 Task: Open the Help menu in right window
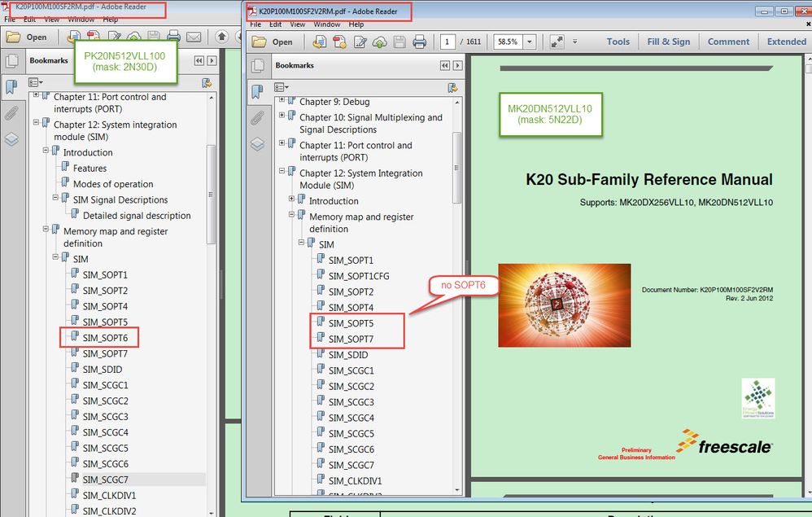(x=356, y=24)
